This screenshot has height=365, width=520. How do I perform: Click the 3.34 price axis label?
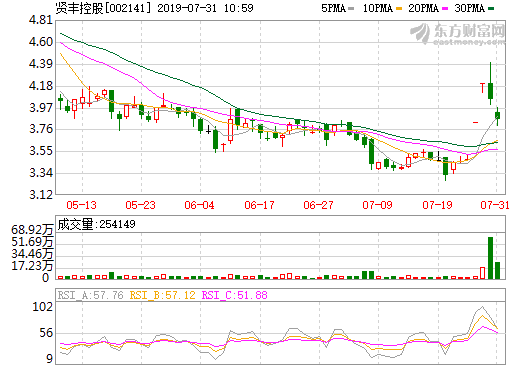tap(41, 173)
